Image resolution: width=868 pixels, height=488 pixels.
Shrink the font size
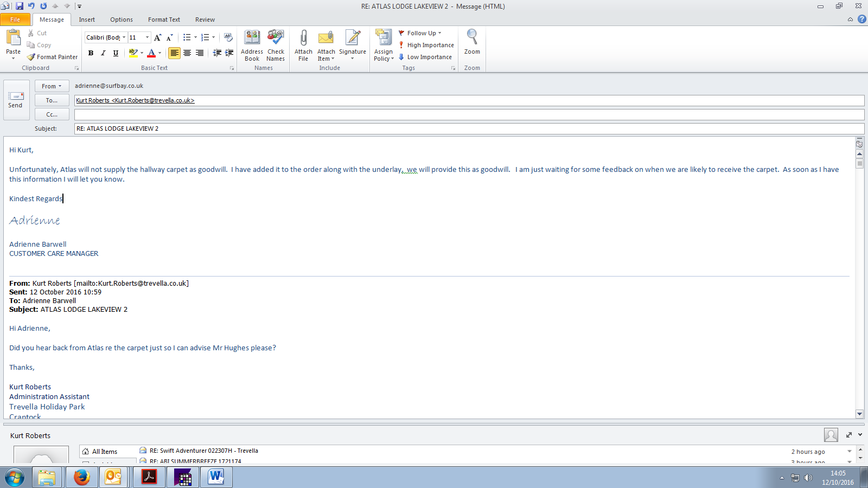pos(170,37)
